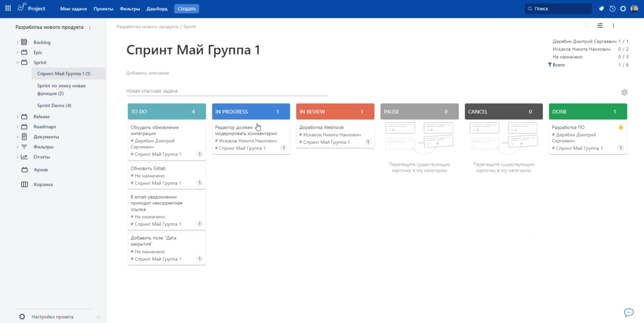The height and width of the screenshot is (323, 644).
Task: Open the chat support bubble icon
Action: point(629,313)
